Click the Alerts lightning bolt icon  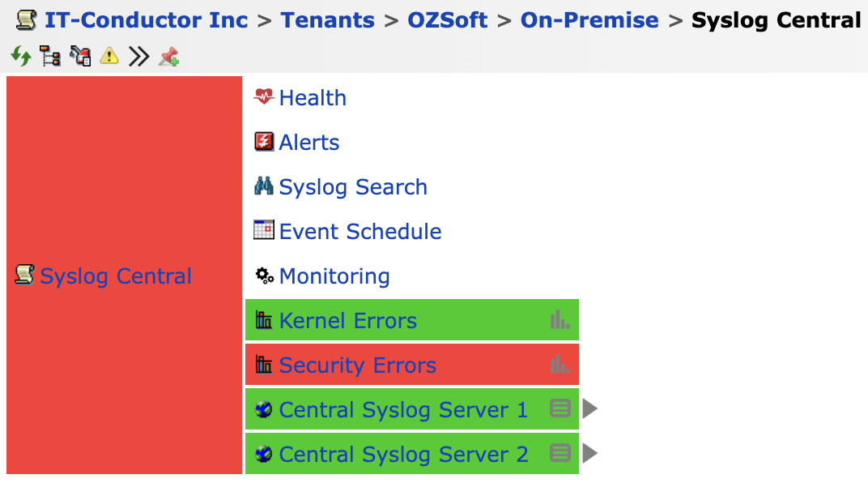264,141
